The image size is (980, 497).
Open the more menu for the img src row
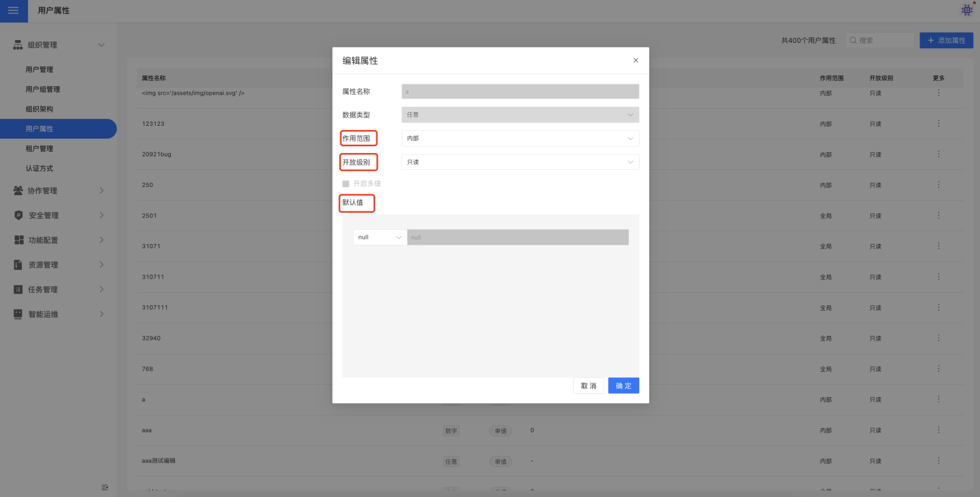pyautogui.click(x=938, y=92)
